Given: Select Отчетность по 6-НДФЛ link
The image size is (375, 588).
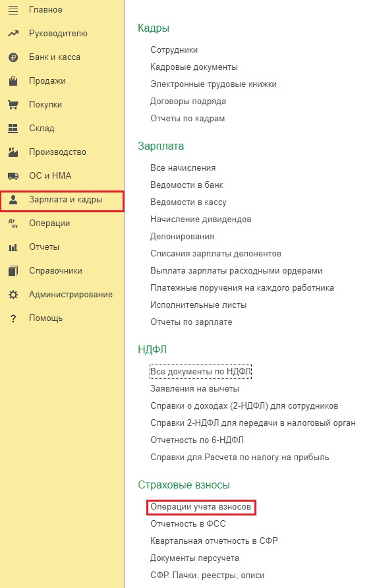Looking at the screenshot, I should point(197,440).
